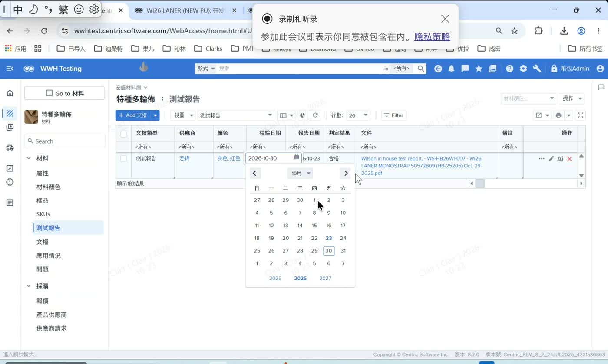This screenshot has width=608, height=364.
Task: Open the comments bubble in the top bar
Action: point(465,69)
